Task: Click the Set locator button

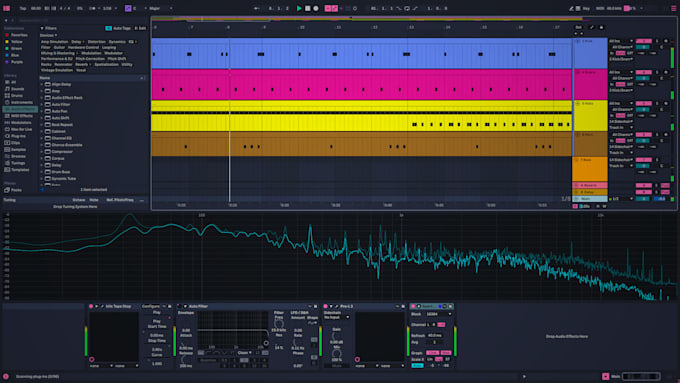Action: coord(578,27)
